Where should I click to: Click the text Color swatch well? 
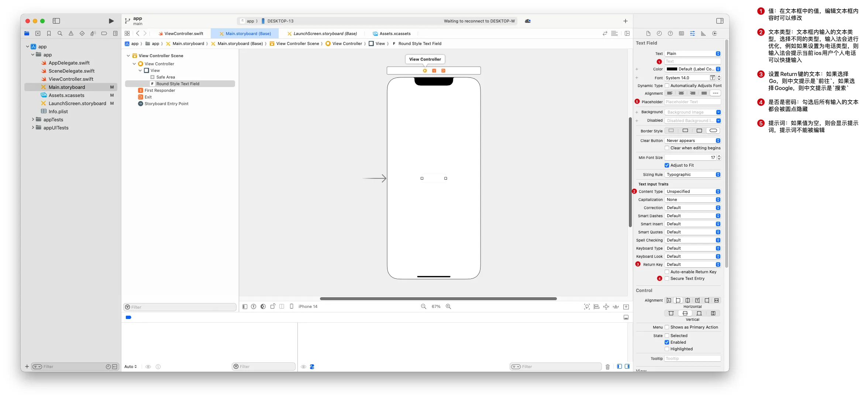tap(672, 69)
